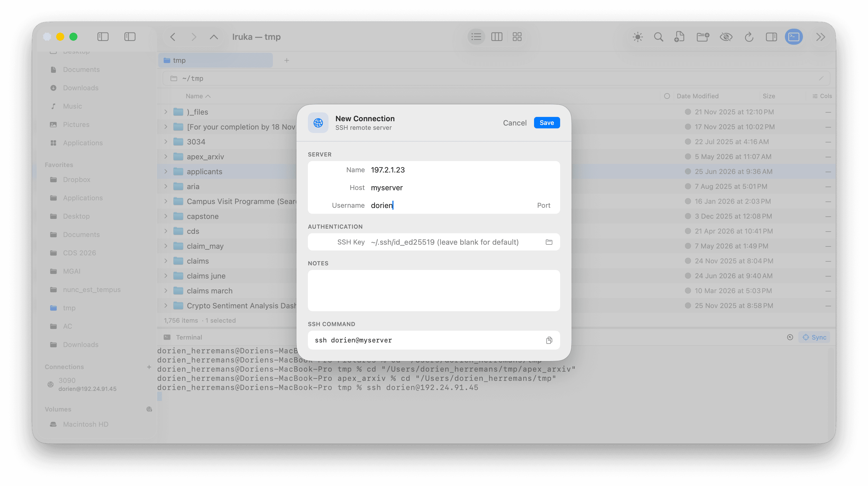
Task: Open Macintosh HD volume
Action: pos(86,424)
